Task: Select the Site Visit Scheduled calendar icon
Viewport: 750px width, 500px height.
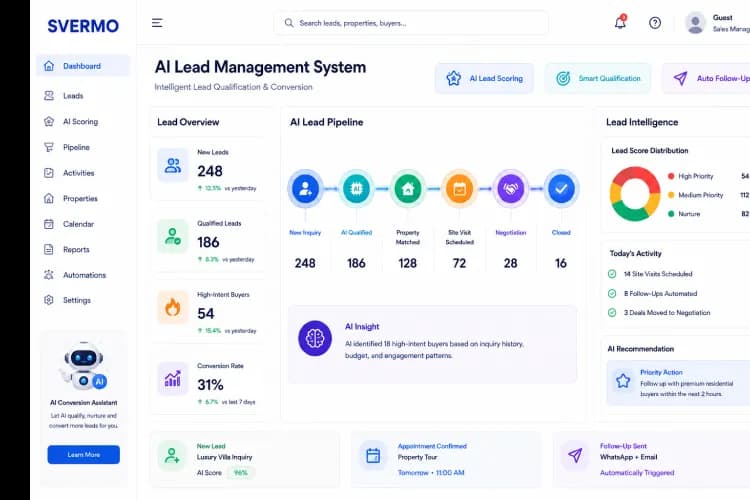Action: (459, 189)
